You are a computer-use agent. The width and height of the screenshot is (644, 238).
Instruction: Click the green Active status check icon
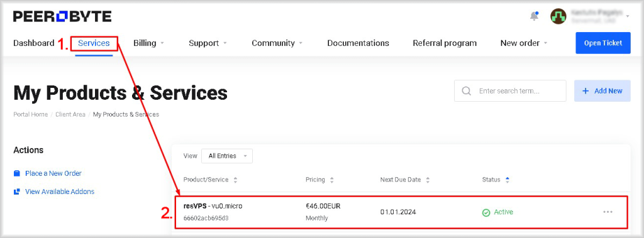(486, 212)
